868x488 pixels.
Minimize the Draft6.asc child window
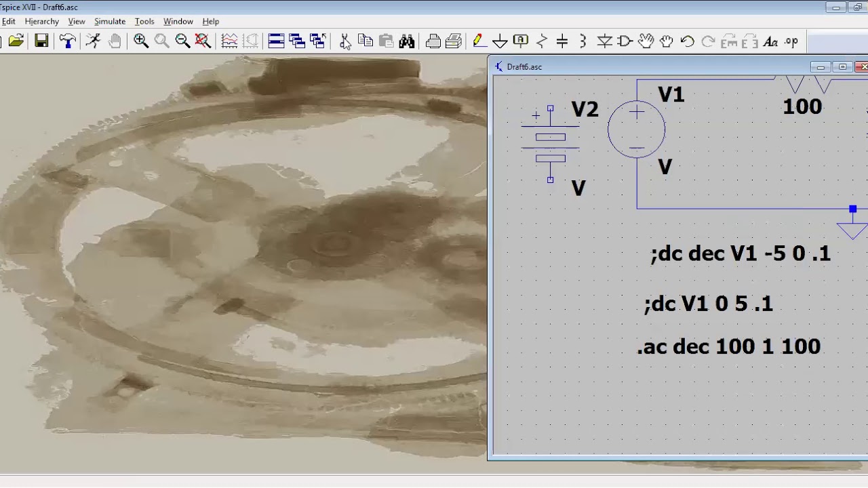click(821, 67)
